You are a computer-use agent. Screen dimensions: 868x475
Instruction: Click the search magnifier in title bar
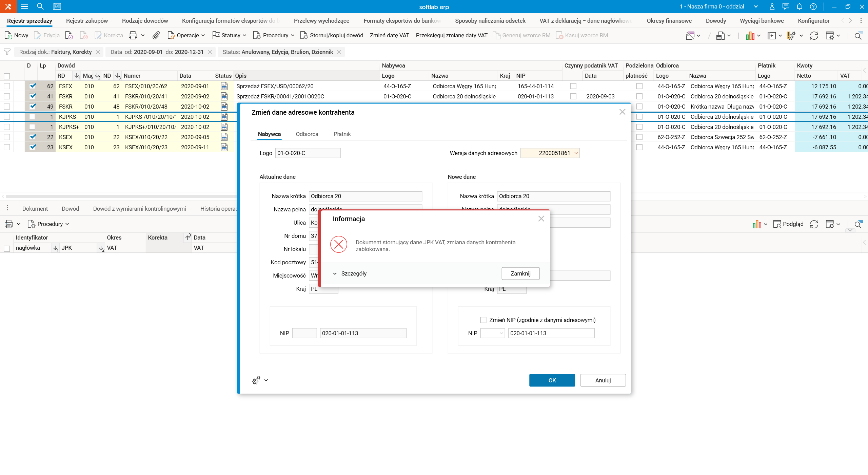pyautogui.click(x=40, y=6)
